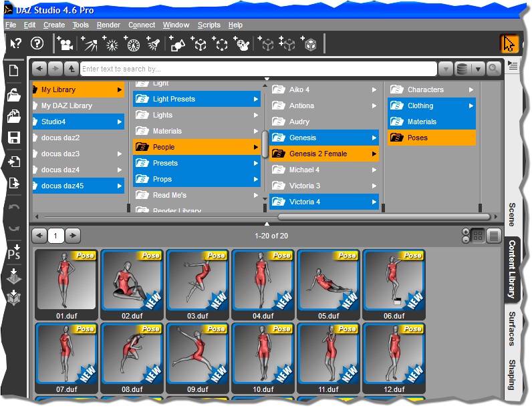Create a new camera from toolbar
532x408 pixels.
coord(65,43)
